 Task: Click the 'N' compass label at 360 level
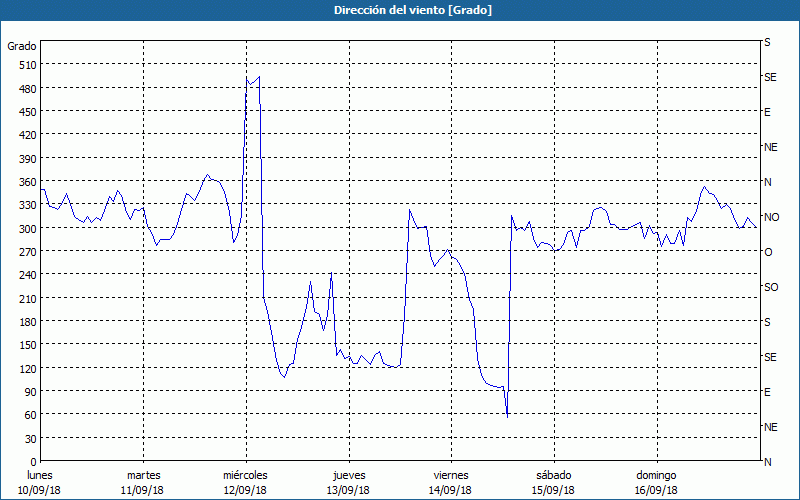768,182
